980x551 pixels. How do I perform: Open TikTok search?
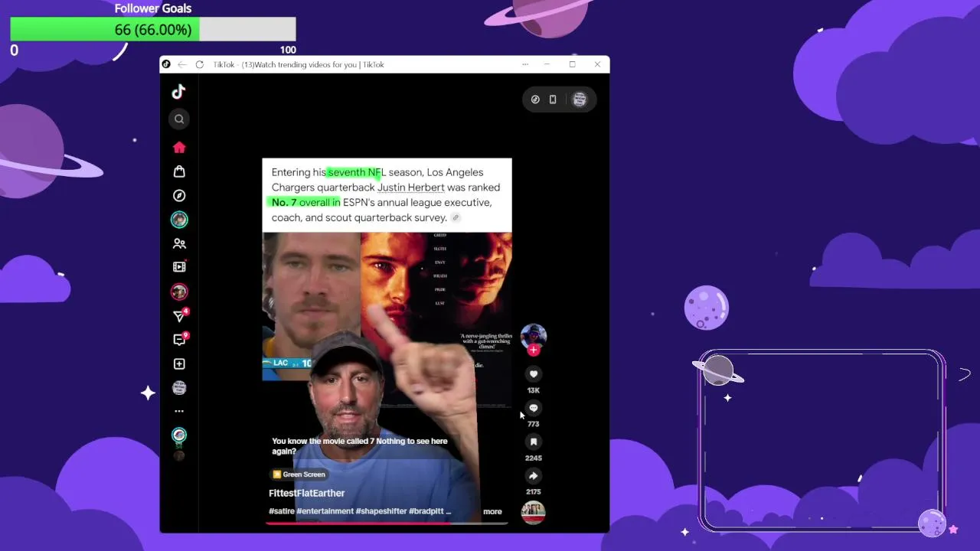click(179, 119)
